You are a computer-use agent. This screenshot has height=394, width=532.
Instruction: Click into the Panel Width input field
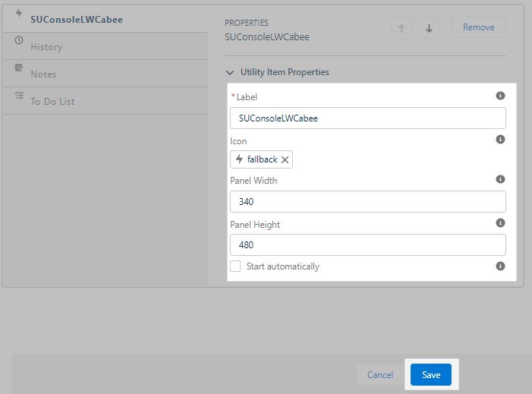click(367, 202)
